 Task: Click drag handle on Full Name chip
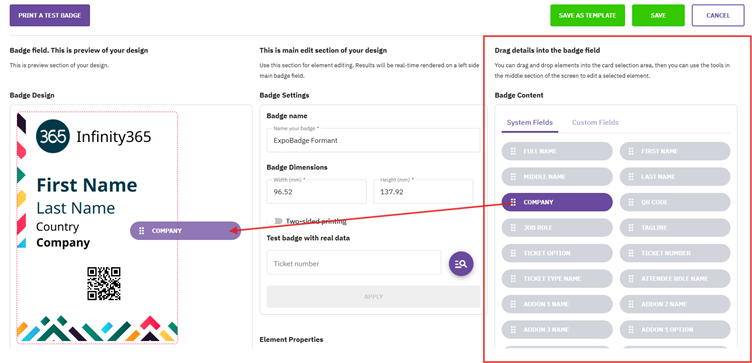click(x=513, y=151)
